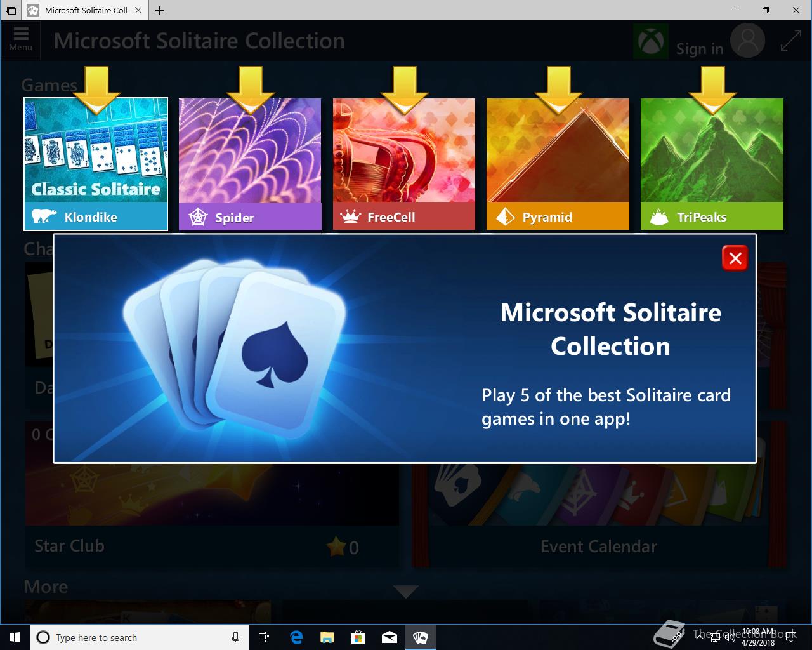Open the Klondike Classic Solitaire game tile

pyautogui.click(x=96, y=164)
